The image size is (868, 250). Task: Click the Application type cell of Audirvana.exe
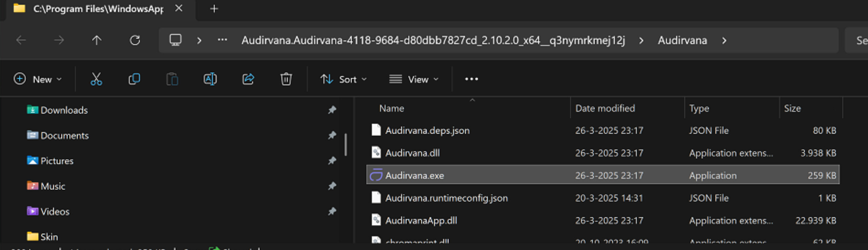click(713, 175)
